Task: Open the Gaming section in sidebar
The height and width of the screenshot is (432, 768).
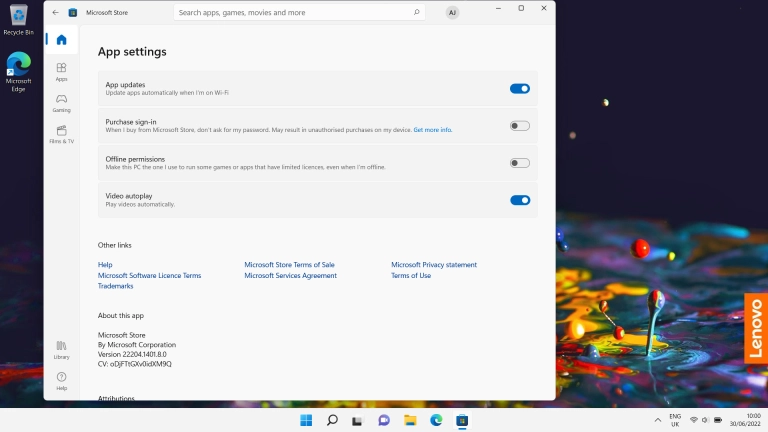Action: click(61, 103)
